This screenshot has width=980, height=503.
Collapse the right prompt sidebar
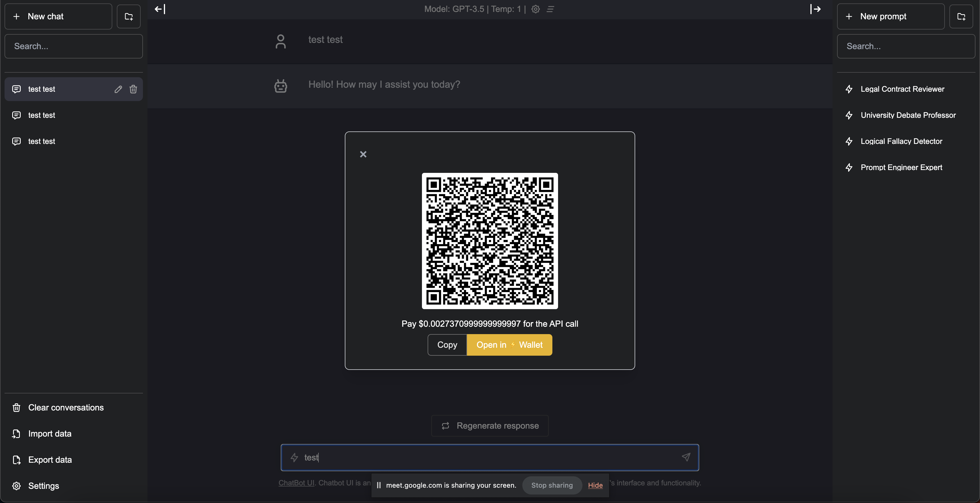coord(815,9)
